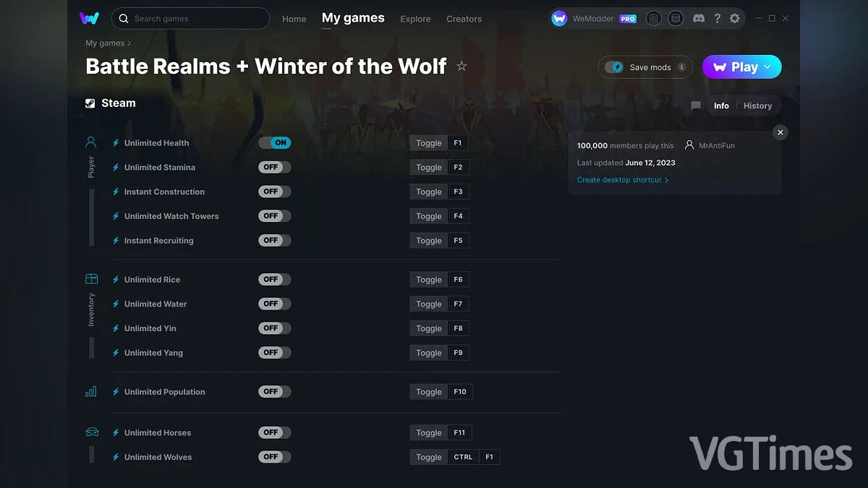Click the Toggle button for Instant Construction

point(429,192)
